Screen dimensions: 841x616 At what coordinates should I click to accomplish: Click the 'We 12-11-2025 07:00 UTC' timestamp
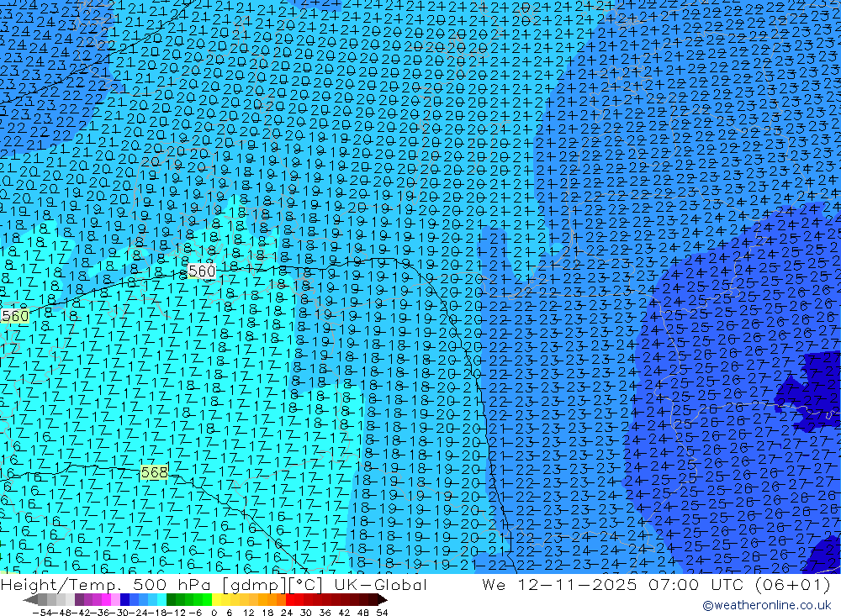(x=612, y=584)
